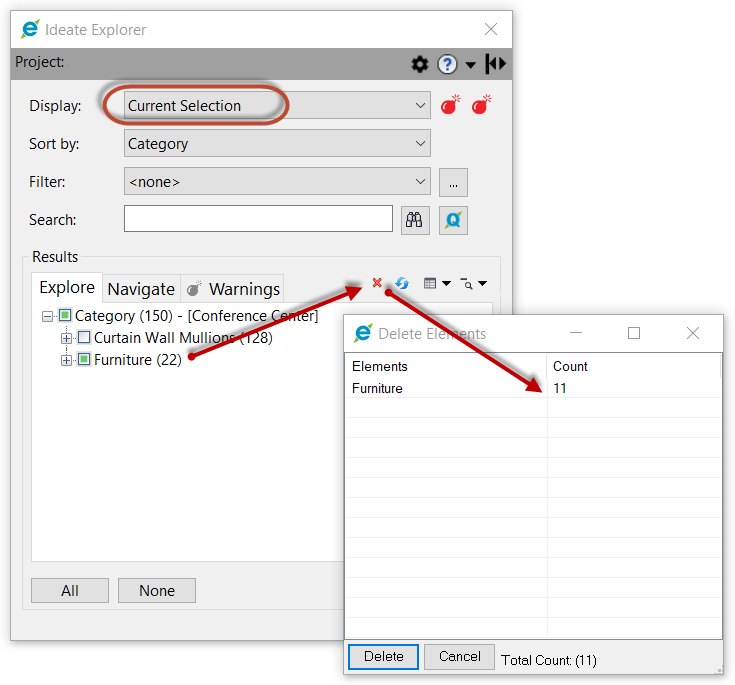Expand the Furniture (22) node
Viewport: 735px width, 685px height.
tap(67, 360)
